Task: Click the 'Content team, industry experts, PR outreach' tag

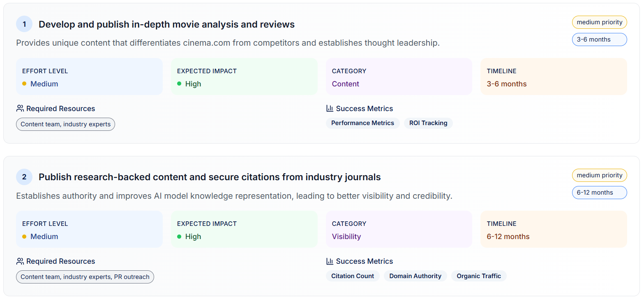Action: click(x=85, y=277)
